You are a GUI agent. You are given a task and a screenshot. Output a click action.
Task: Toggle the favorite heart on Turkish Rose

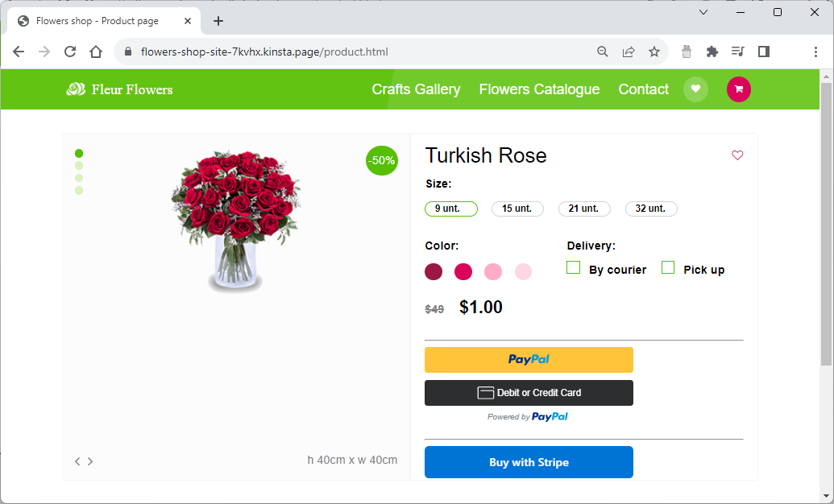pyautogui.click(x=737, y=155)
